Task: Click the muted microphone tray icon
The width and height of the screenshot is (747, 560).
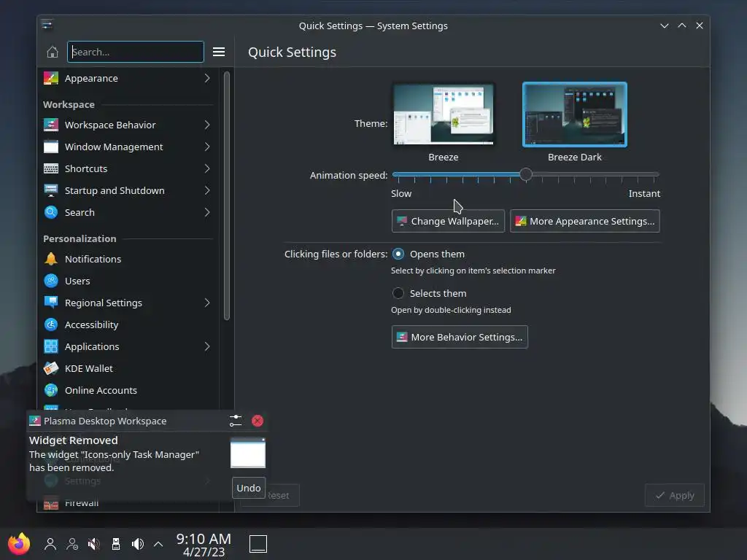Action: coord(94,544)
